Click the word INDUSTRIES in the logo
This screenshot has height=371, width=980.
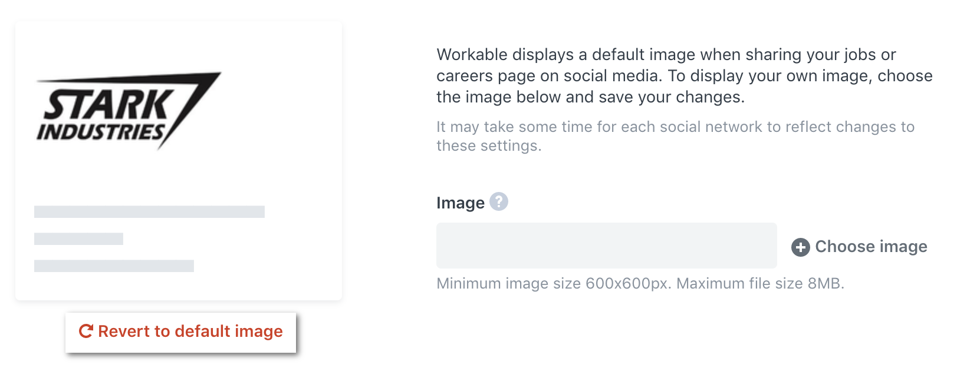click(101, 132)
